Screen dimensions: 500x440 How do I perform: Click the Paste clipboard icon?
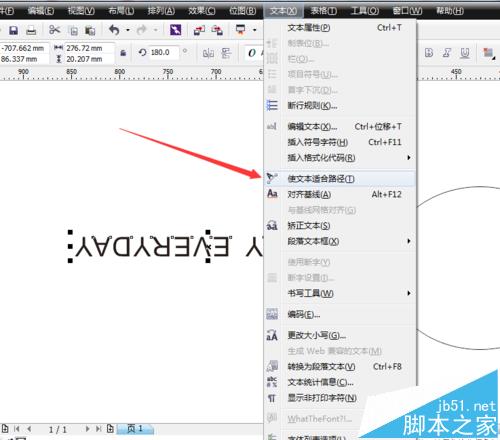pyautogui.click(x=90, y=31)
